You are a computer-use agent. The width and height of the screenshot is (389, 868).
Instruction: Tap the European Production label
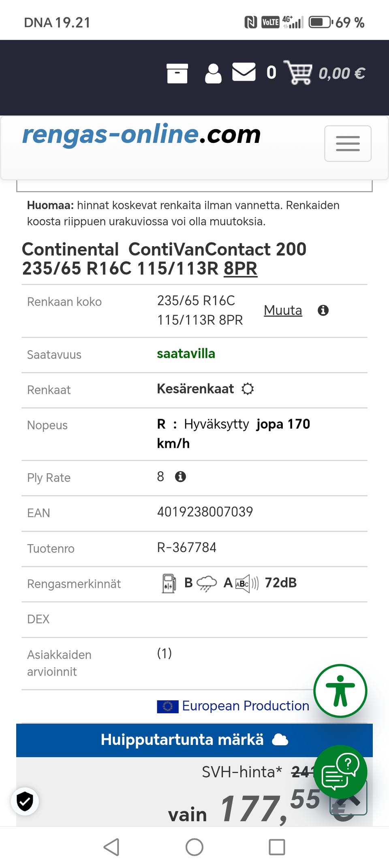coord(245,706)
